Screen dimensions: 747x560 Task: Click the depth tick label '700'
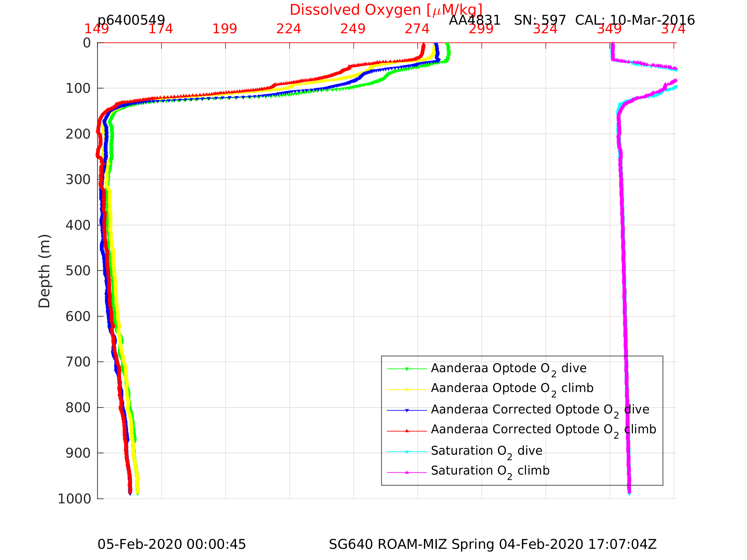coord(78,362)
